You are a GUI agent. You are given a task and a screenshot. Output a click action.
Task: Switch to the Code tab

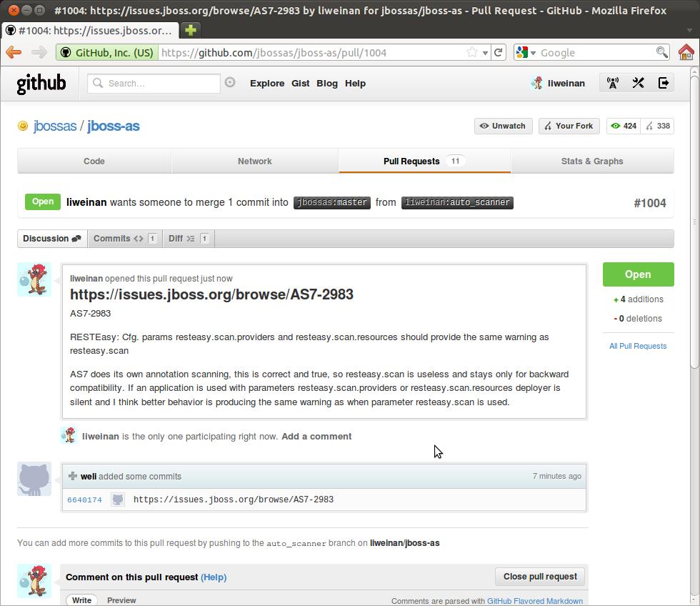(94, 162)
